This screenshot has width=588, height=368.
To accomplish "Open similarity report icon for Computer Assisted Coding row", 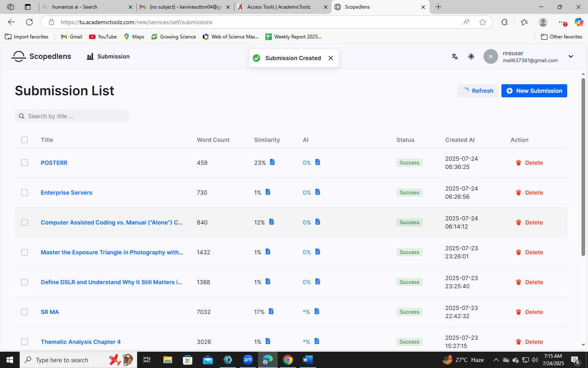I will tap(272, 222).
